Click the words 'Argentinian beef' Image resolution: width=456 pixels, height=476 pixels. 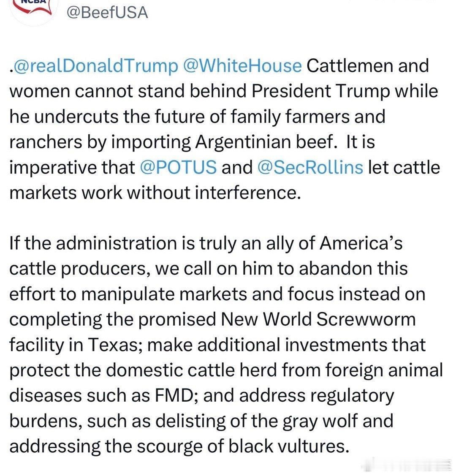tap(264, 142)
